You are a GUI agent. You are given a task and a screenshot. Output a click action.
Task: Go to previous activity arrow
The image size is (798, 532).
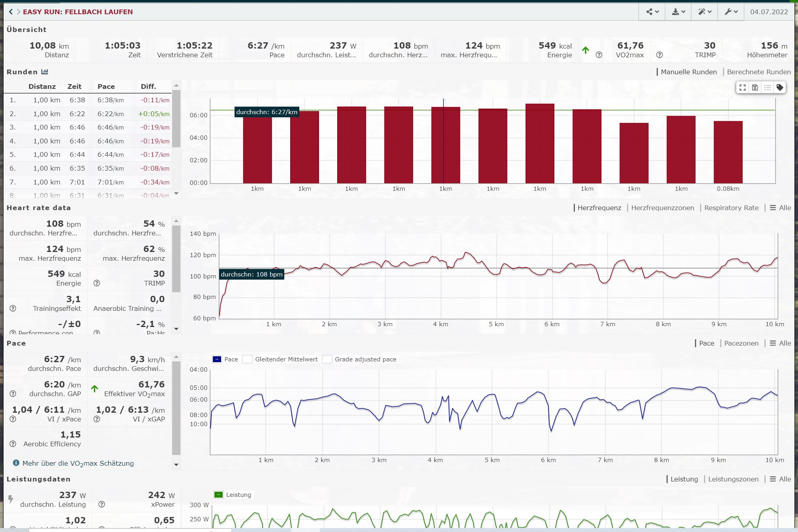11,12
